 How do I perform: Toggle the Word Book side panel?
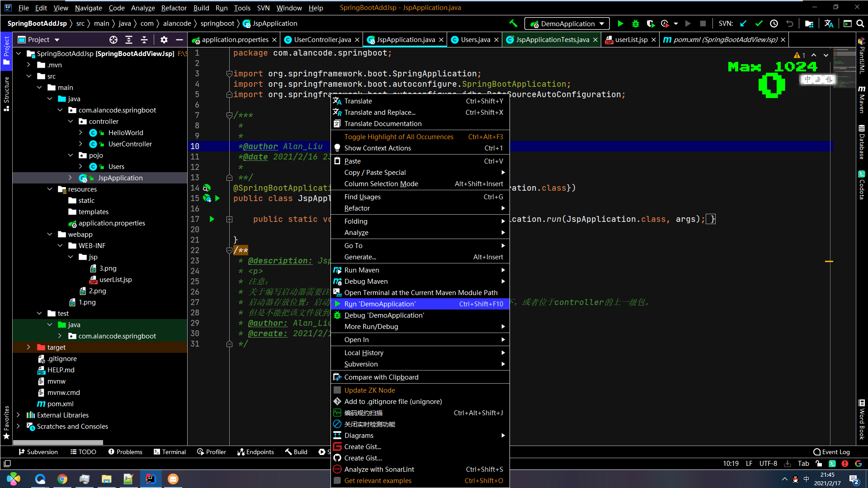tap(862, 419)
